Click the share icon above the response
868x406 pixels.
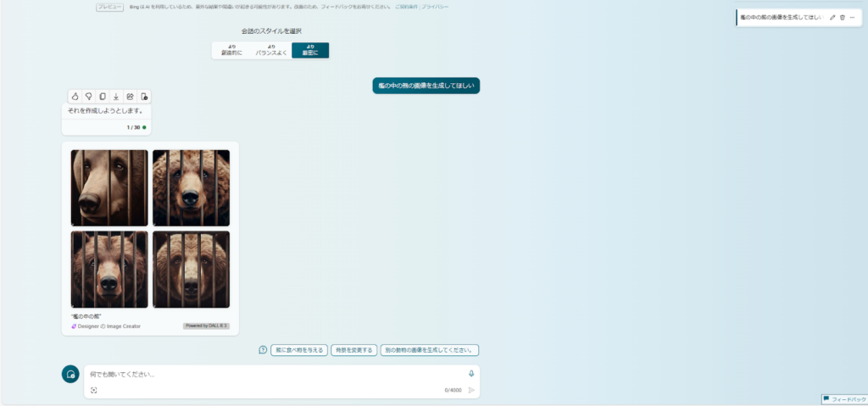click(130, 97)
